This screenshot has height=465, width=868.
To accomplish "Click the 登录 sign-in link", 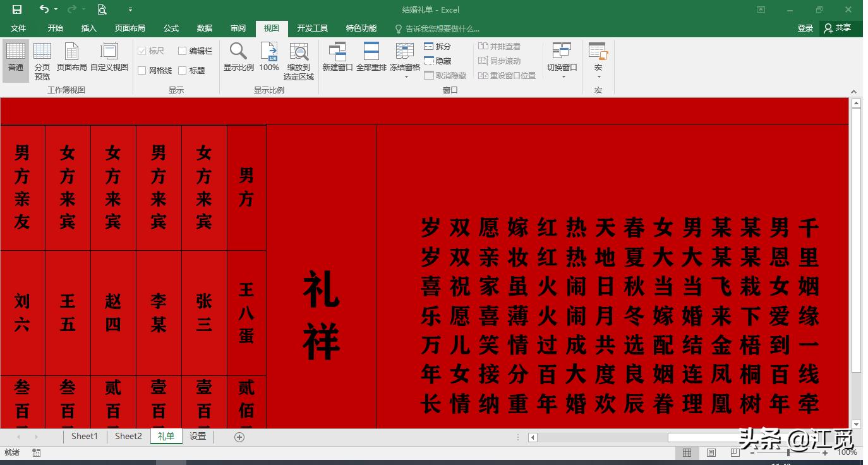I will click(804, 28).
